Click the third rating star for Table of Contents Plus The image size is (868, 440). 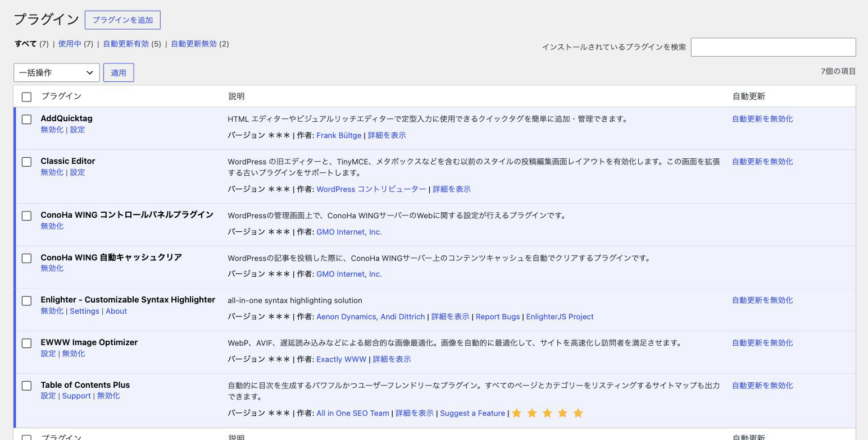coord(547,413)
